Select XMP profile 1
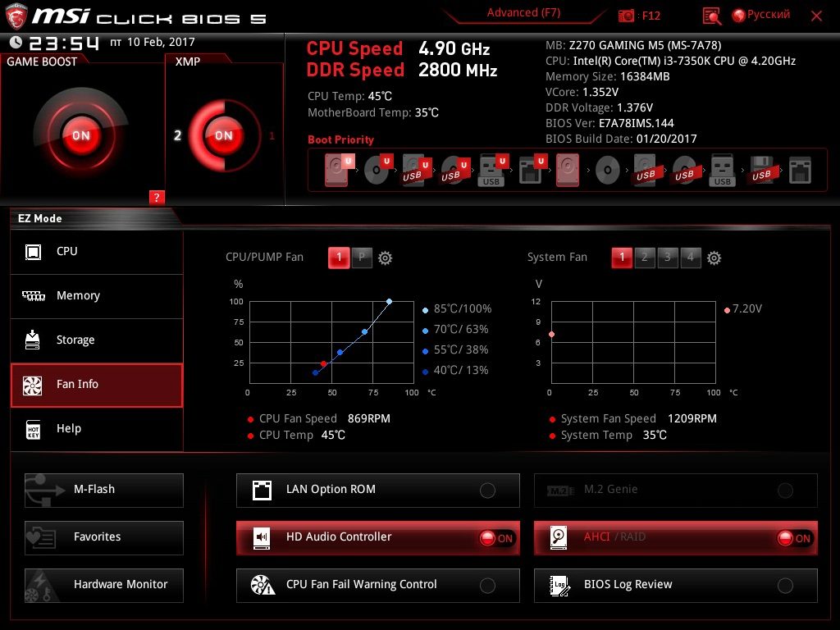 [272, 135]
